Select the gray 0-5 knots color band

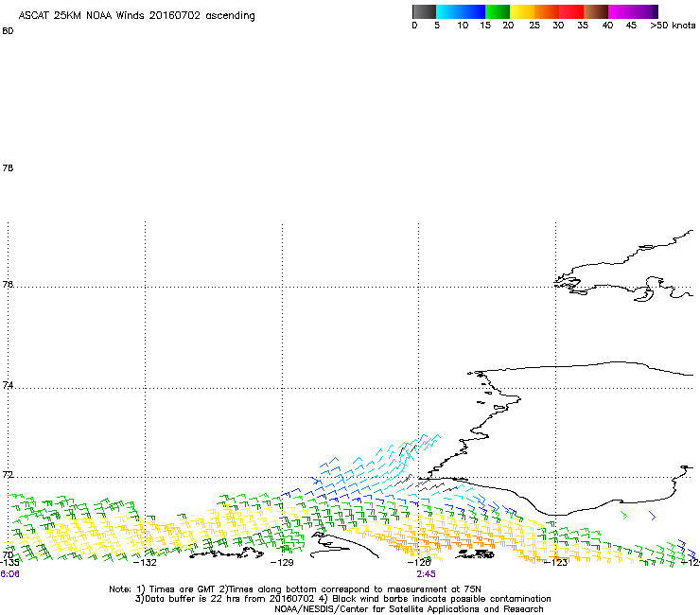424,11
